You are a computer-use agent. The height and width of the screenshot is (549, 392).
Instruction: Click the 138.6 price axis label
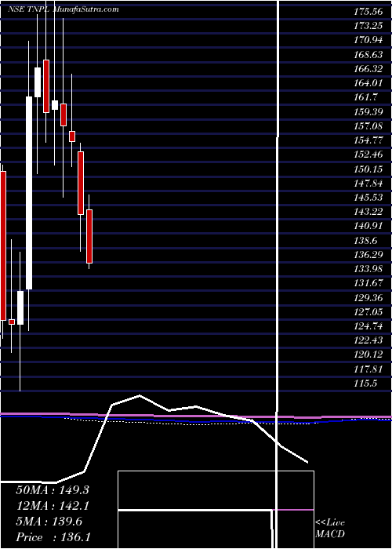[x=365, y=241]
